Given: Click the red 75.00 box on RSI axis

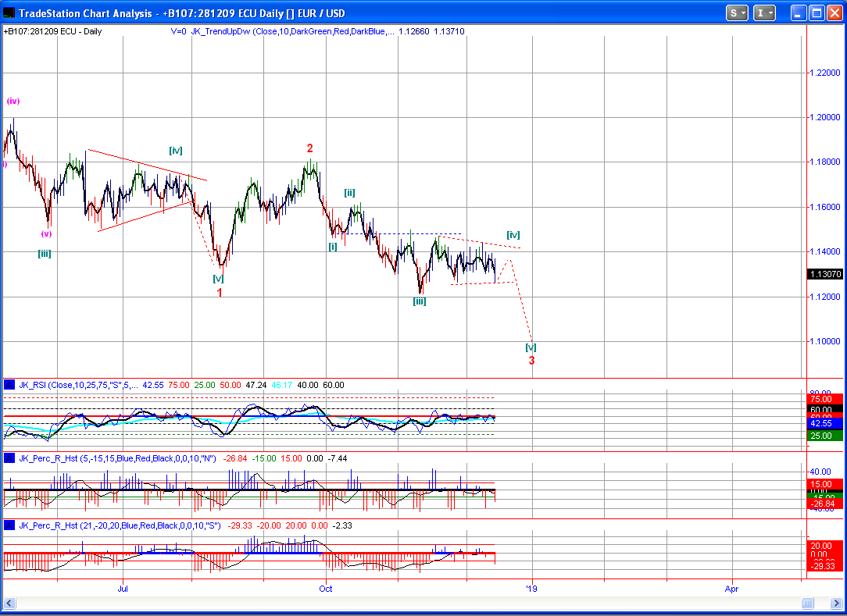Looking at the screenshot, I should (x=825, y=399).
